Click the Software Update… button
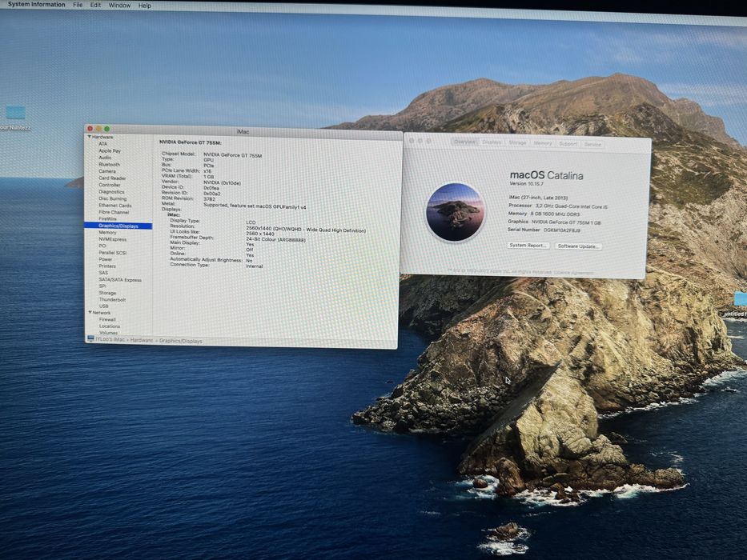 [x=578, y=246]
